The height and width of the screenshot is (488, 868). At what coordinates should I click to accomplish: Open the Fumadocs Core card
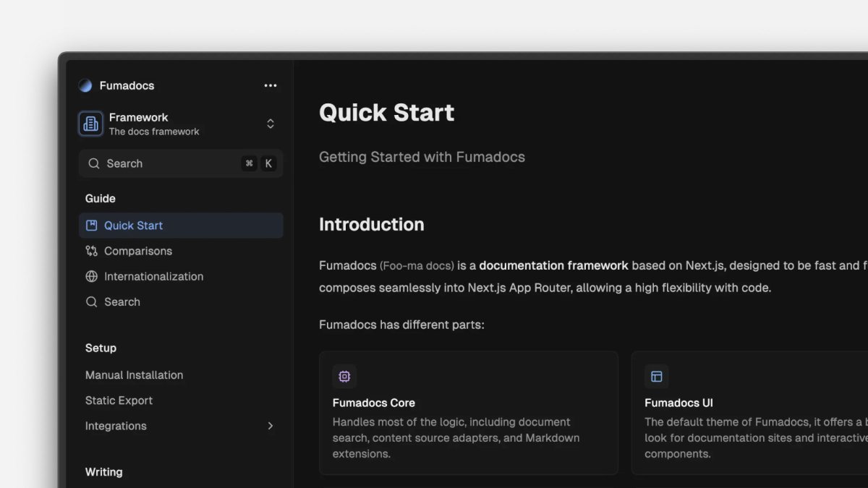click(x=469, y=413)
